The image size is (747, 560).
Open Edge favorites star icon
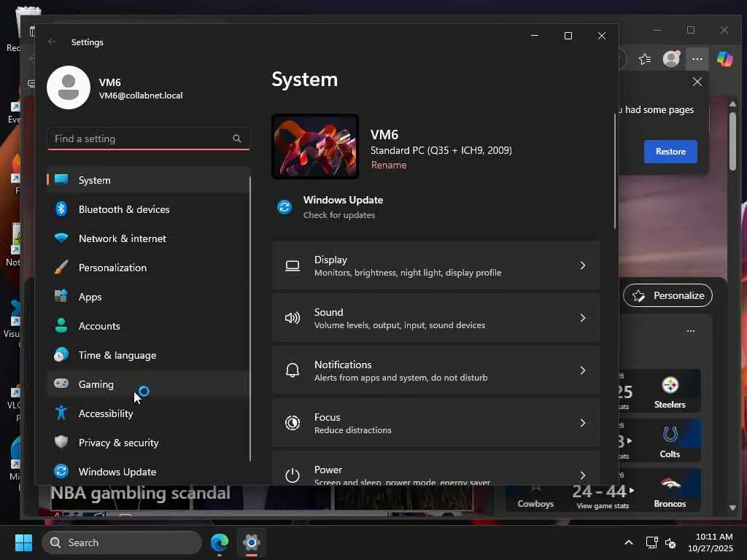[645, 59]
